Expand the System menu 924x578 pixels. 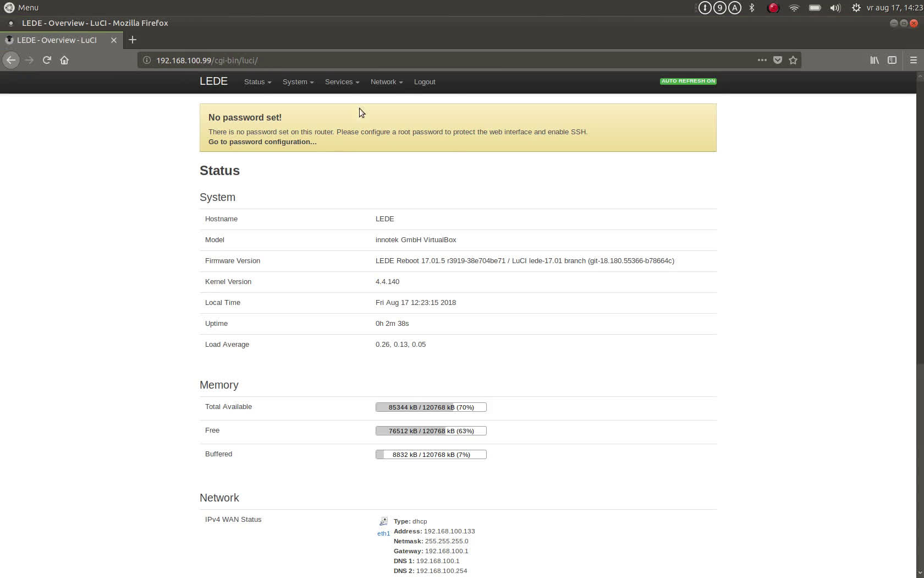click(x=298, y=81)
